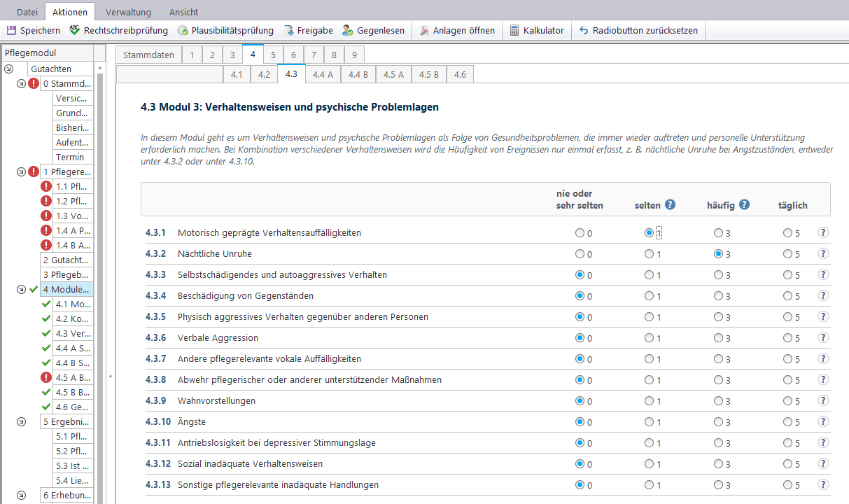The image size is (849, 504).
Task: Open help icon for row 4.3.8
Action: tap(823, 380)
